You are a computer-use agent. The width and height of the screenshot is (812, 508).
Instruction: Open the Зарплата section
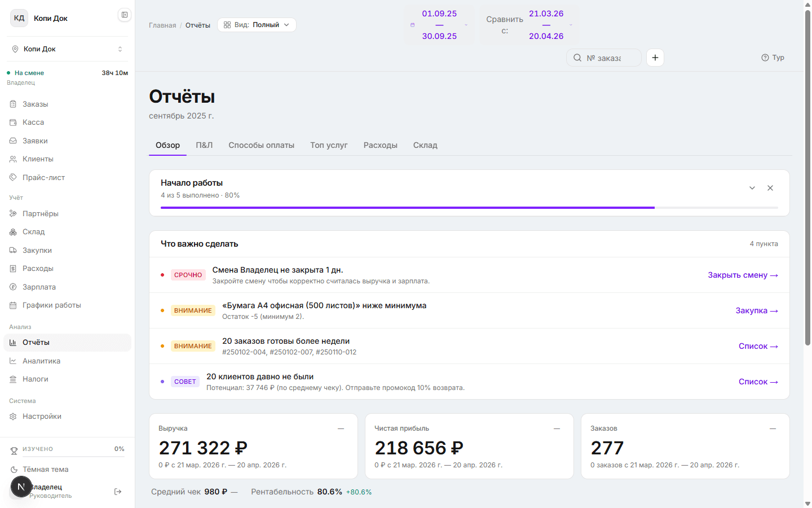tap(68, 287)
